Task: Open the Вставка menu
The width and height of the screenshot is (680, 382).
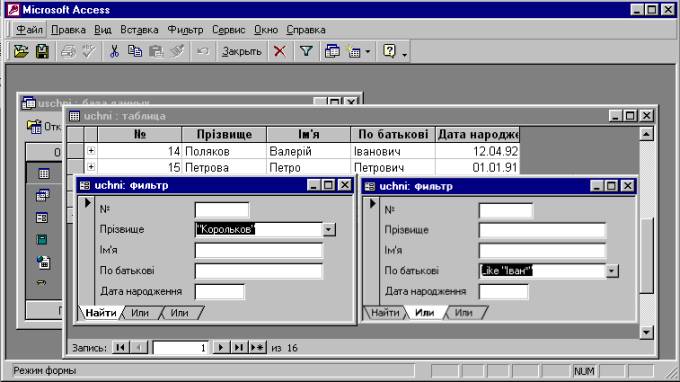Action: (x=139, y=30)
